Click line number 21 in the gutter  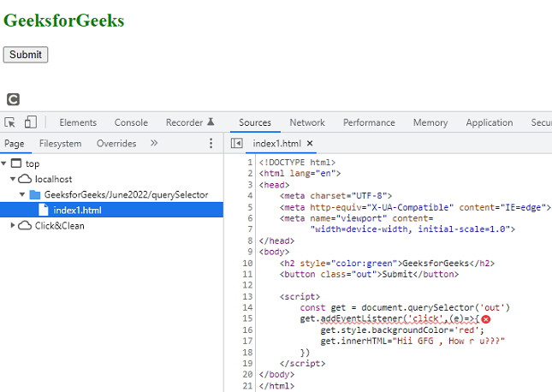(247, 386)
